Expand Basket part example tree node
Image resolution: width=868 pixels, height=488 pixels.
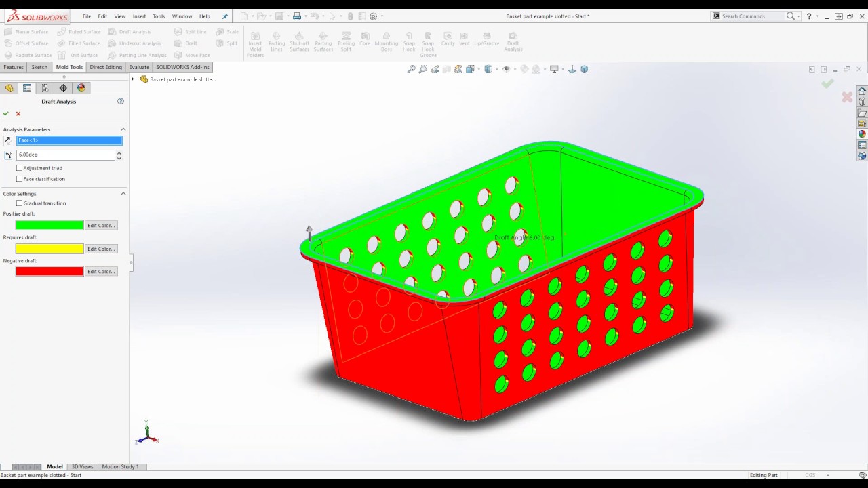tap(134, 79)
